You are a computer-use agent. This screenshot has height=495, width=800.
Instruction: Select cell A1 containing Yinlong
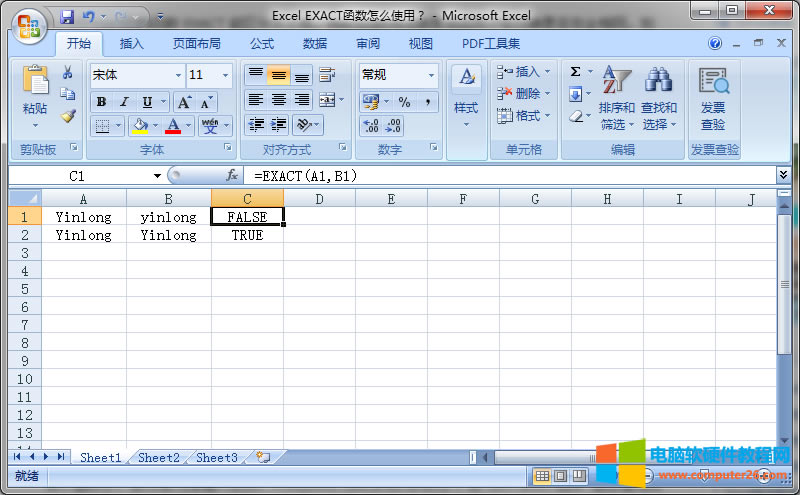pos(84,217)
